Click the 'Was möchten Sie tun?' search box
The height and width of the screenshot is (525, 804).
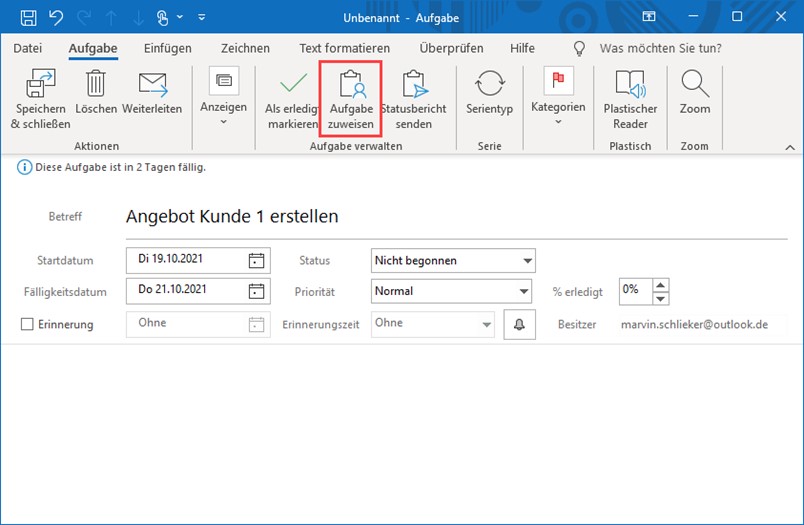click(660, 48)
